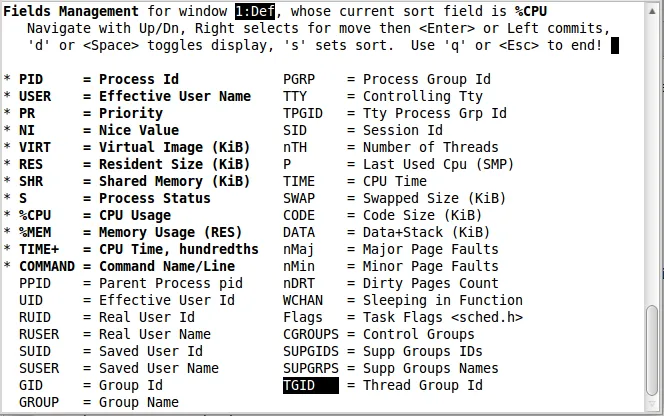664x416 pixels.
Task: Click the TIME+ field name
Action: [x=39, y=249]
